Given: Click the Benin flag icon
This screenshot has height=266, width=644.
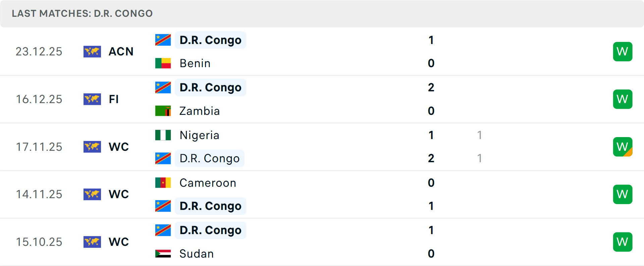Looking at the screenshot, I should (x=163, y=63).
